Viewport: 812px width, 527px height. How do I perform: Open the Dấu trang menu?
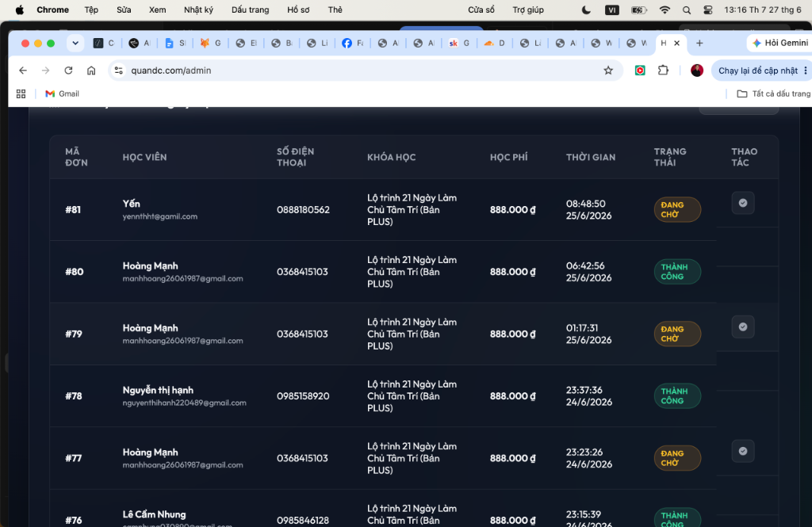click(250, 10)
